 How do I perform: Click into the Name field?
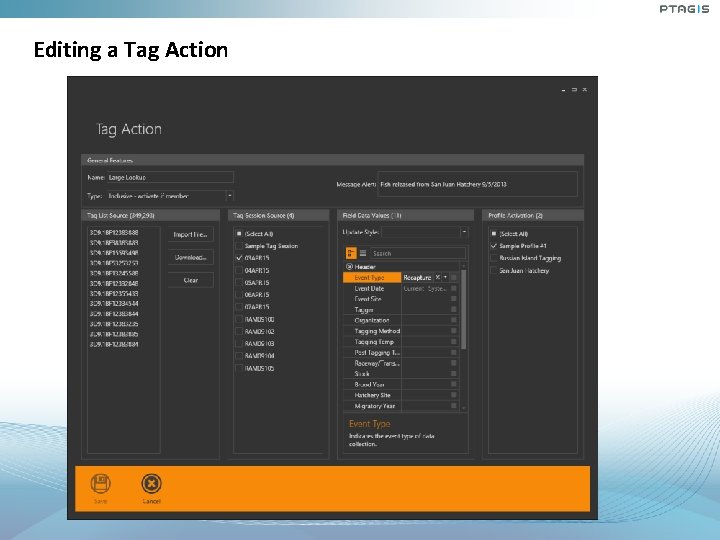(170, 177)
